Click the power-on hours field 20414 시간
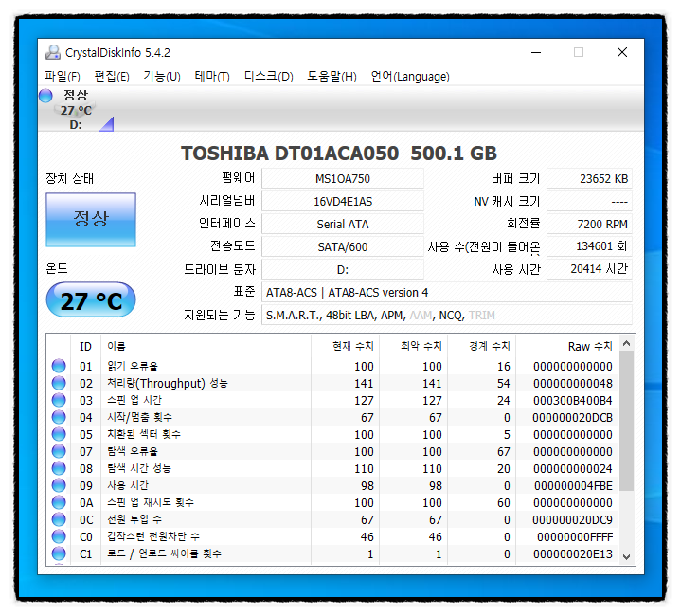The width and height of the screenshot is (681, 616). (x=589, y=269)
